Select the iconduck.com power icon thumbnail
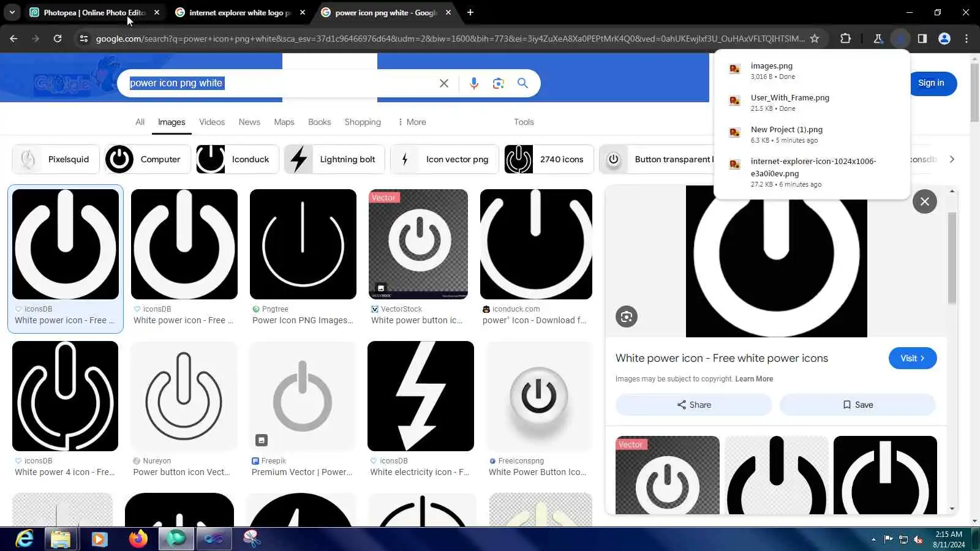The width and height of the screenshot is (980, 551). click(536, 244)
